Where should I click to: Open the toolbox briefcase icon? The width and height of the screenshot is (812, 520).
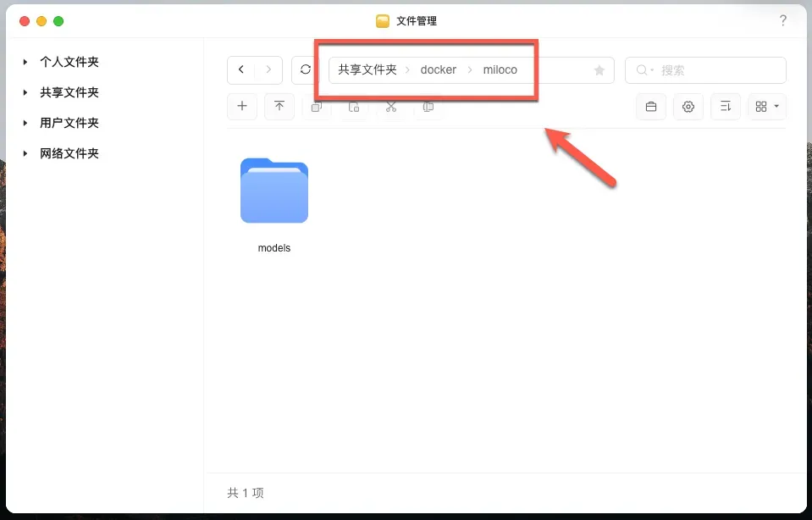coord(651,107)
